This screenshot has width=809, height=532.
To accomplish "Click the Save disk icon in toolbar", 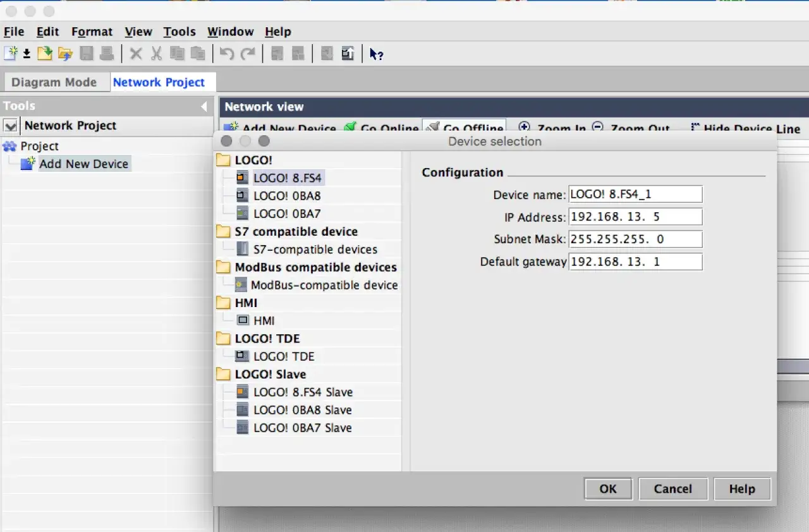I will 87,54.
